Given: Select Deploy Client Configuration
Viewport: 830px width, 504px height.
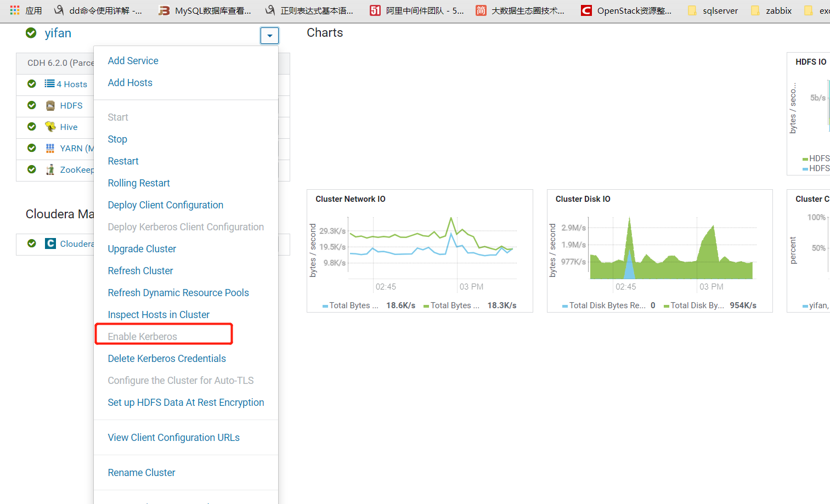Looking at the screenshot, I should (x=165, y=205).
